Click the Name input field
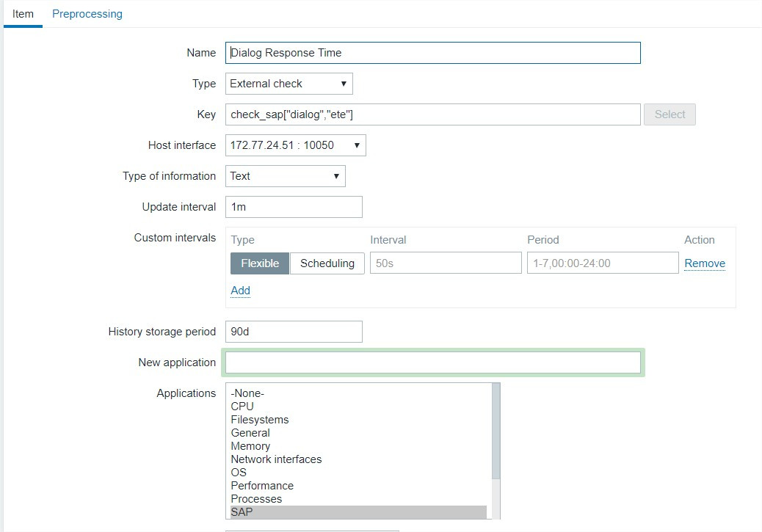Image resolution: width=762 pixels, height=532 pixels. coord(433,53)
